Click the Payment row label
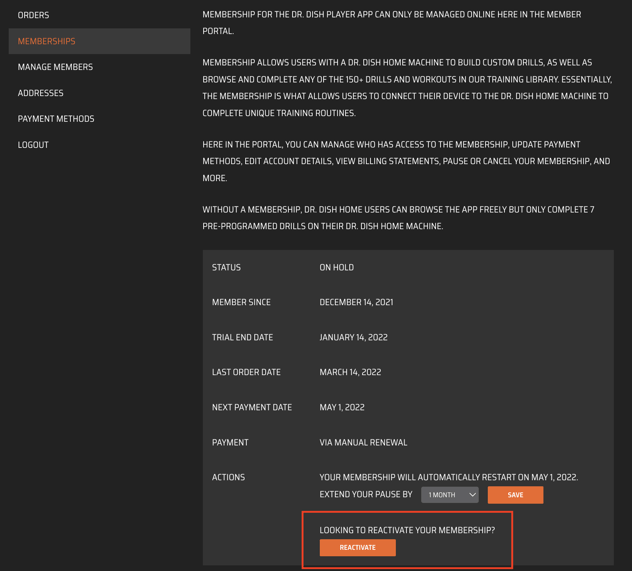Viewport: 632px width, 571px height. pos(230,442)
